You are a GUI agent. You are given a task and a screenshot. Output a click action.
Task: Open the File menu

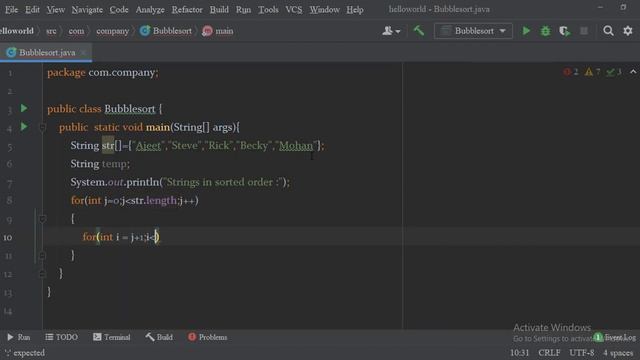[11, 9]
